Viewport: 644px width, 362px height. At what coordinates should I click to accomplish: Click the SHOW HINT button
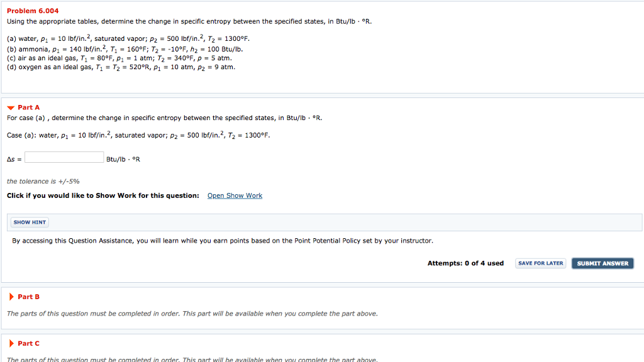point(29,222)
